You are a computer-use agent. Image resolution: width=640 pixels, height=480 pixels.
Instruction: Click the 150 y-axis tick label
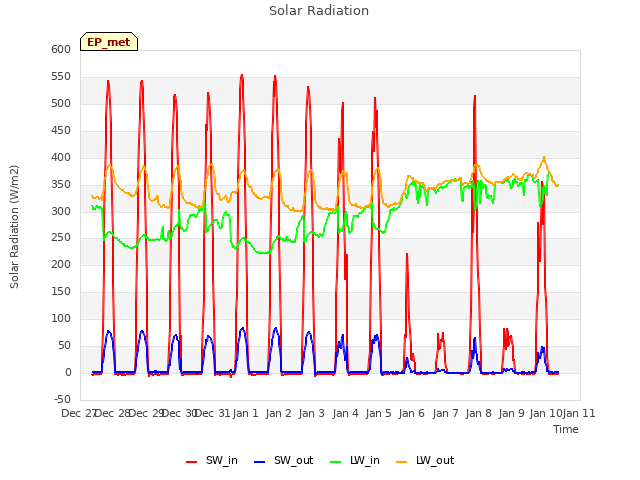(61, 291)
